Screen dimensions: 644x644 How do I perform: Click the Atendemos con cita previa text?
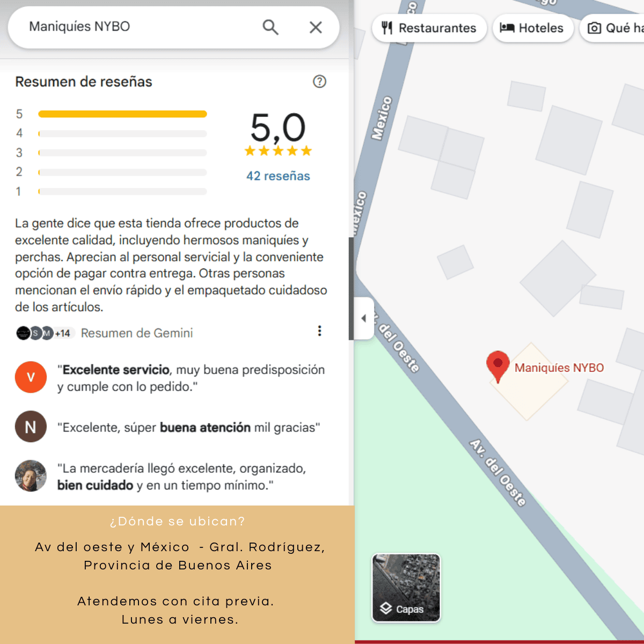click(x=176, y=601)
